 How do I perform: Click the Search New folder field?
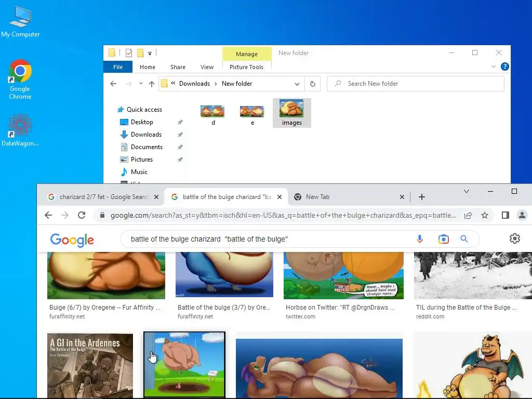pos(415,84)
